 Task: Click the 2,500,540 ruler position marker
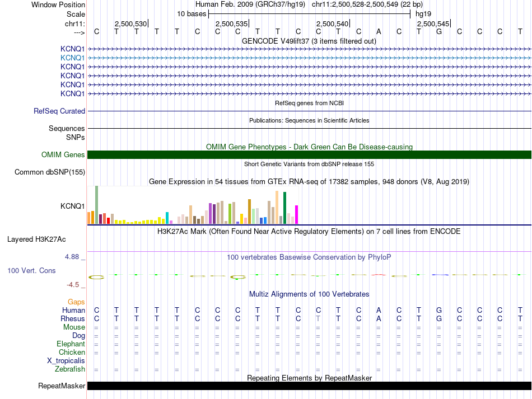[333, 24]
